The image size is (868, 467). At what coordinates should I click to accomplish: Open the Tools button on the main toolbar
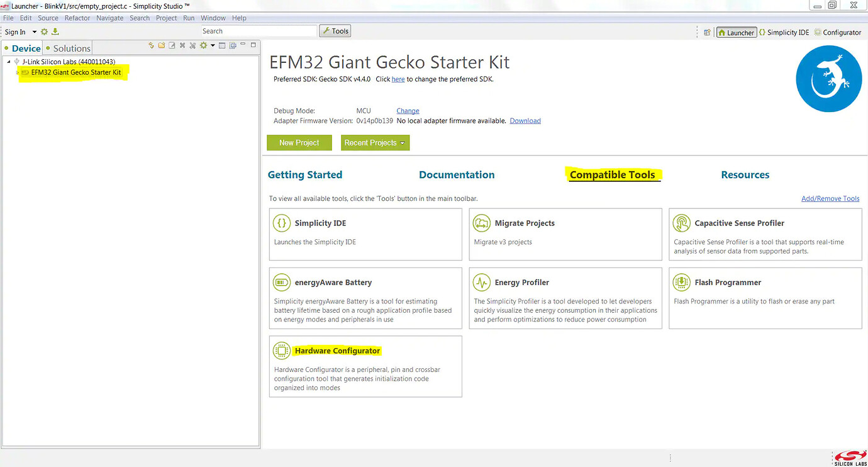pyautogui.click(x=335, y=30)
